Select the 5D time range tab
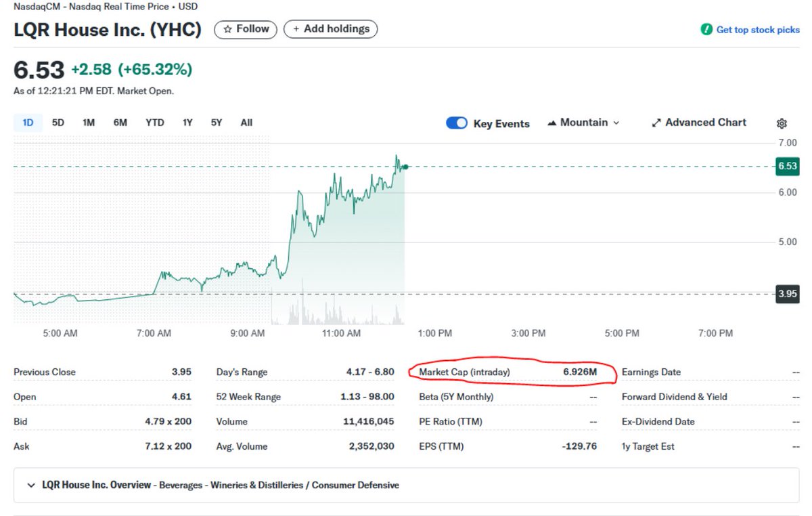812x516 pixels. pos(58,123)
